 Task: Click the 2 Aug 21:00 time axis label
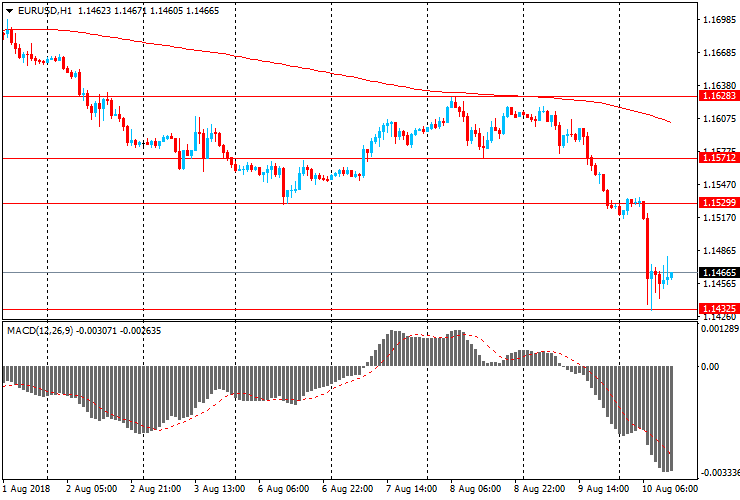click(x=155, y=489)
